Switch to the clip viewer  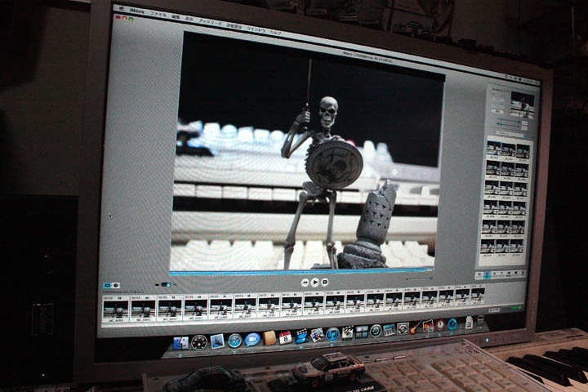pyautogui.click(x=107, y=286)
